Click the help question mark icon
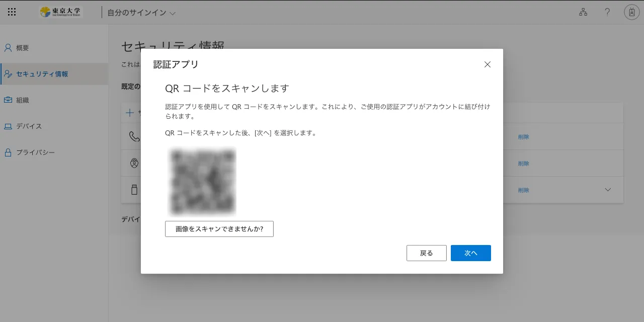This screenshot has width=644, height=322. click(607, 12)
